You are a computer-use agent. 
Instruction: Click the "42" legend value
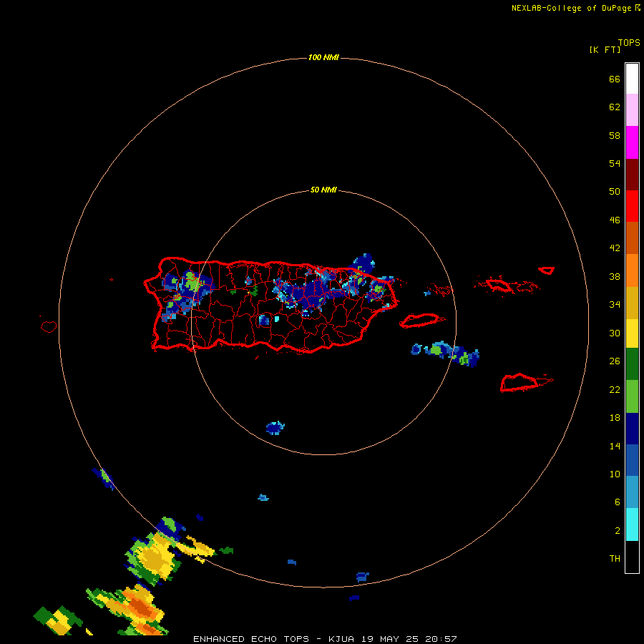point(615,248)
